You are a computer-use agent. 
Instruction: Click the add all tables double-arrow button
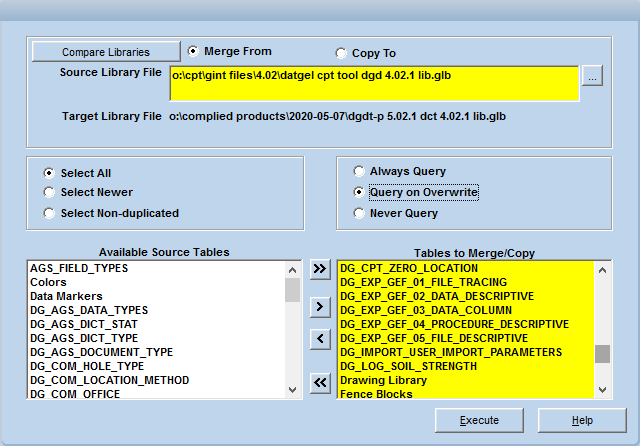point(319,269)
